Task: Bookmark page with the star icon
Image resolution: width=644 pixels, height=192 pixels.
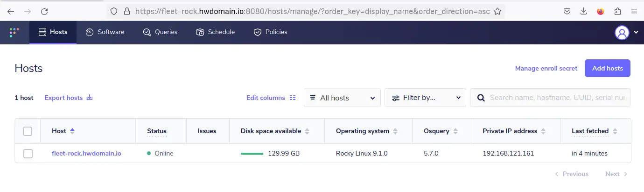Action: [x=497, y=11]
